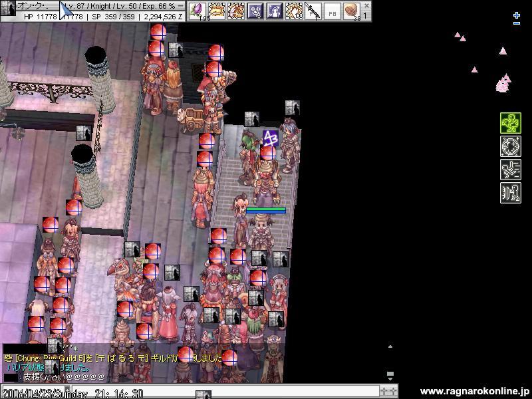Viewport: 532px width, 399px height.
Task: Click the 'HP 11778' status text
Action: pos(41,16)
